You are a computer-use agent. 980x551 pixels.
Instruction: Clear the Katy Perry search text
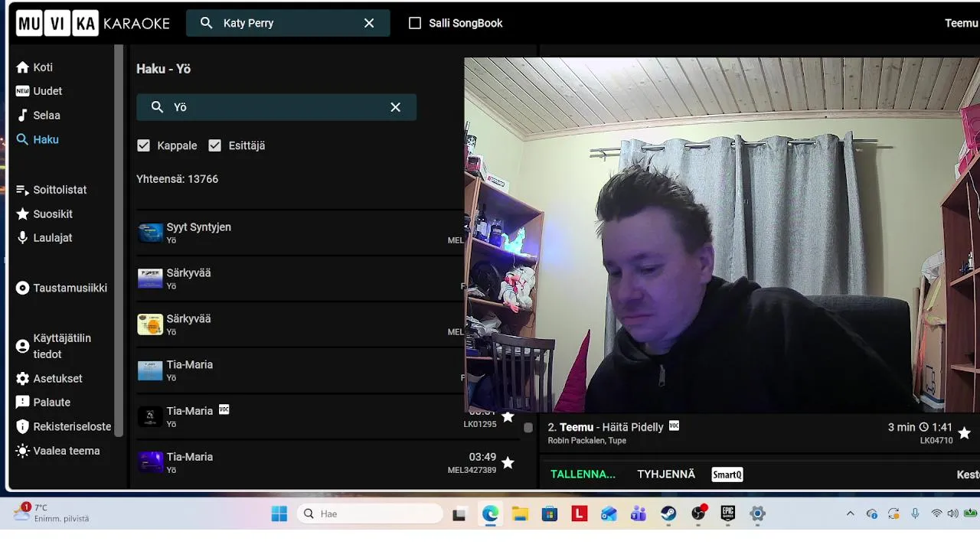[369, 23]
